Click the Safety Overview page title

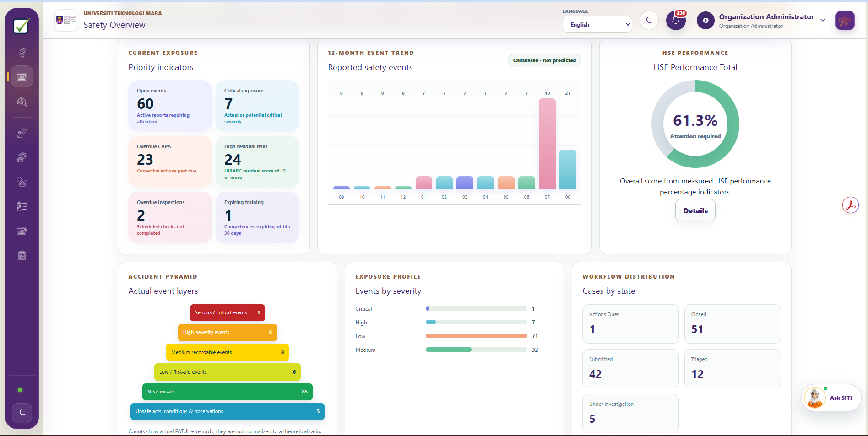(x=114, y=25)
